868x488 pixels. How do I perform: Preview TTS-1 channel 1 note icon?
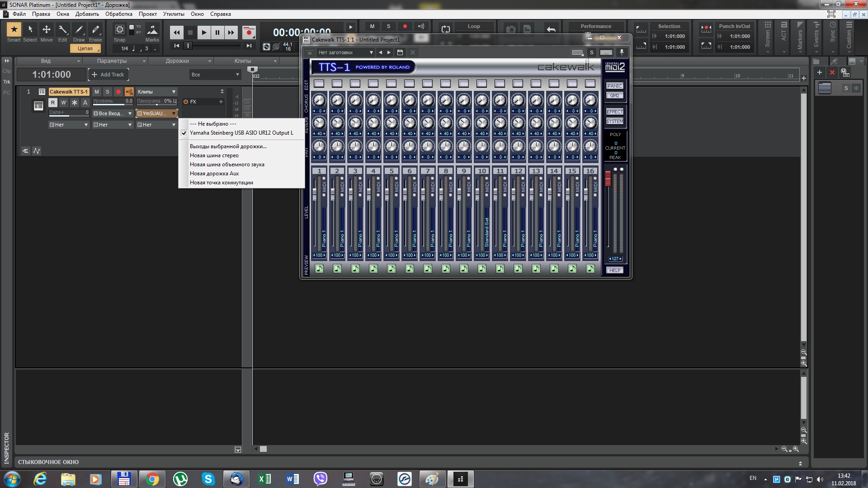(x=319, y=269)
